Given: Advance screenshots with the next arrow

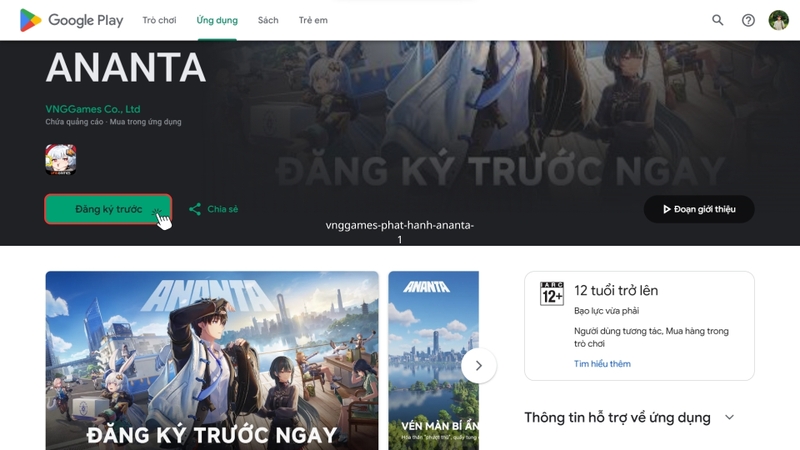Looking at the screenshot, I should coord(479,365).
